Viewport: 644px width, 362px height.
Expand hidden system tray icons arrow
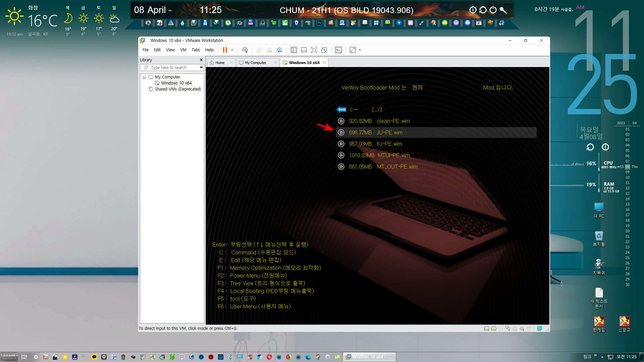click(602, 357)
